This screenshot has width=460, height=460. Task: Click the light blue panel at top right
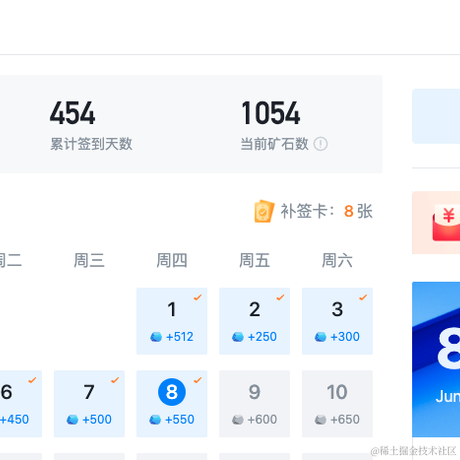click(436, 116)
